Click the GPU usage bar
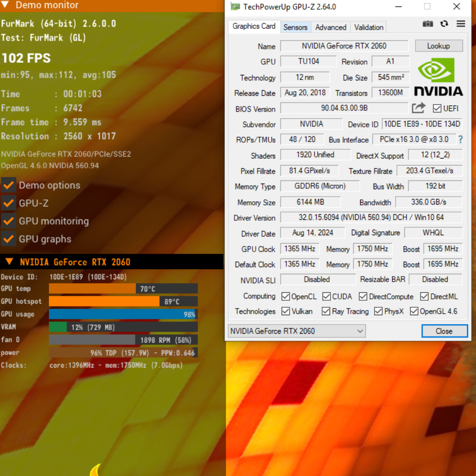This screenshot has width=476, height=476. pyautogui.click(x=123, y=314)
